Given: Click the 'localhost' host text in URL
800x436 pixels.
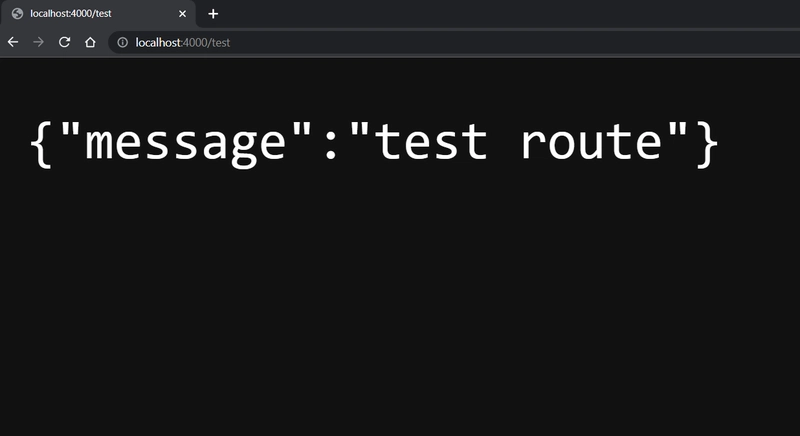Looking at the screenshot, I should 158,42.
